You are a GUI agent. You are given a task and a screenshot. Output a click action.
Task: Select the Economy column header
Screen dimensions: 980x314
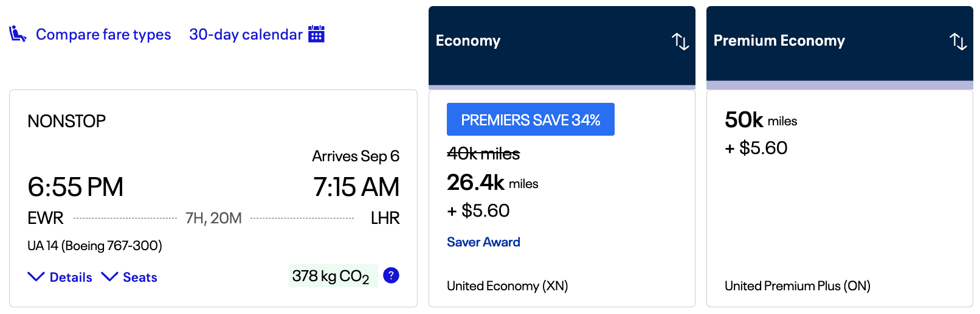tap(468, 41)
